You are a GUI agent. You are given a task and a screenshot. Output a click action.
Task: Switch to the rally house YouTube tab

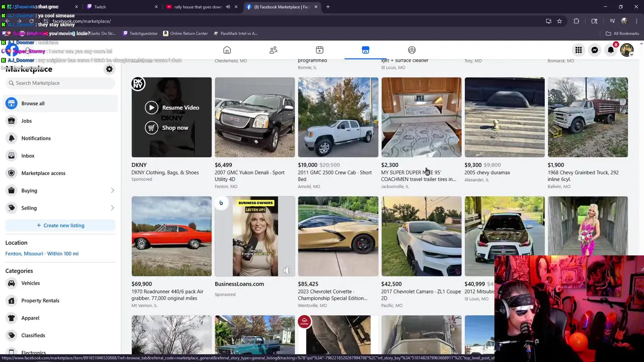tap(198, 7)
